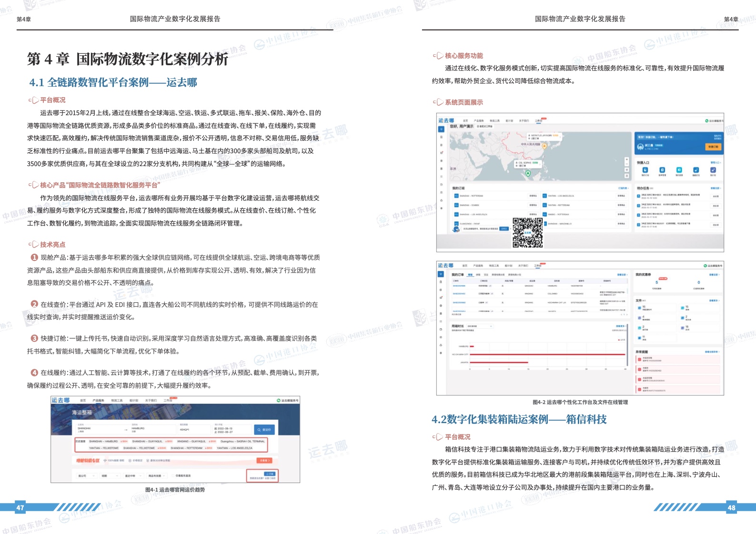The height and width of the screenshot is (534, 756).
Task: Expand the 直达中转 filter dropdown
Action: tap(133, 475)
